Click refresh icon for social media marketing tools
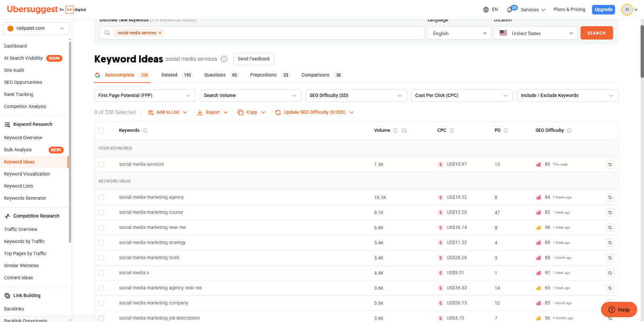 (610, 258)
